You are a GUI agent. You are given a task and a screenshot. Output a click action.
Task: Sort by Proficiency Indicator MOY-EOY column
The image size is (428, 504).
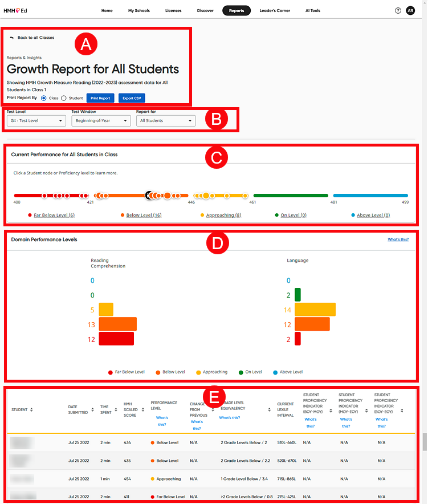point(366,411)
